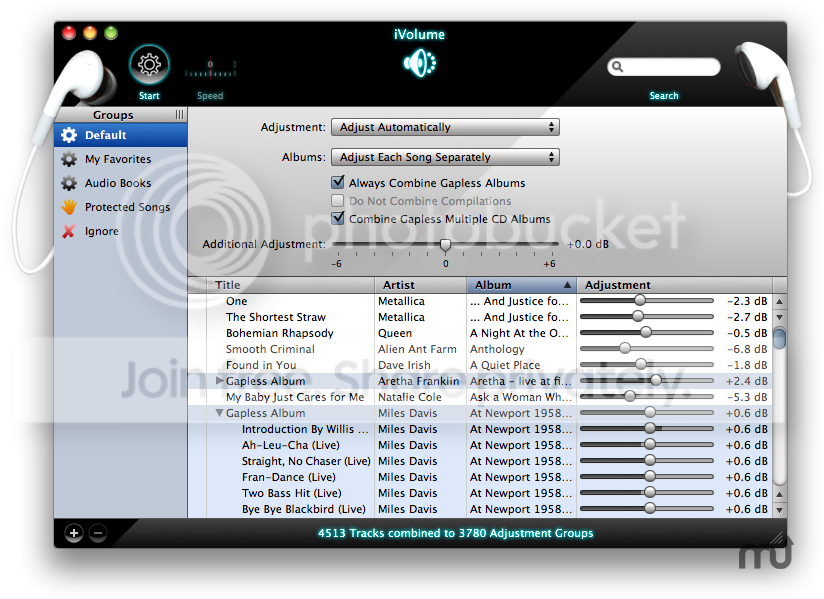This screenshot has width=824, height=599.
Task: Expand the Aretha Franklin Gapless Album row
Action: pos(220,380)
